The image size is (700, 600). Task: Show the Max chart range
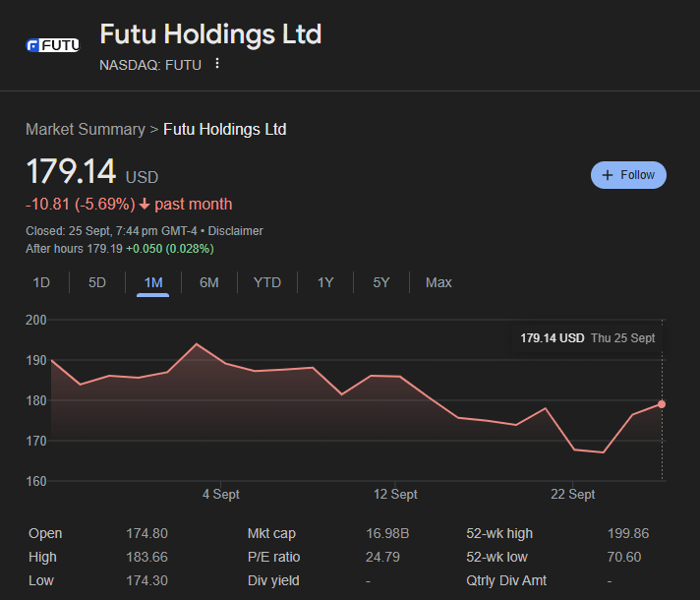tap(438, 283)
